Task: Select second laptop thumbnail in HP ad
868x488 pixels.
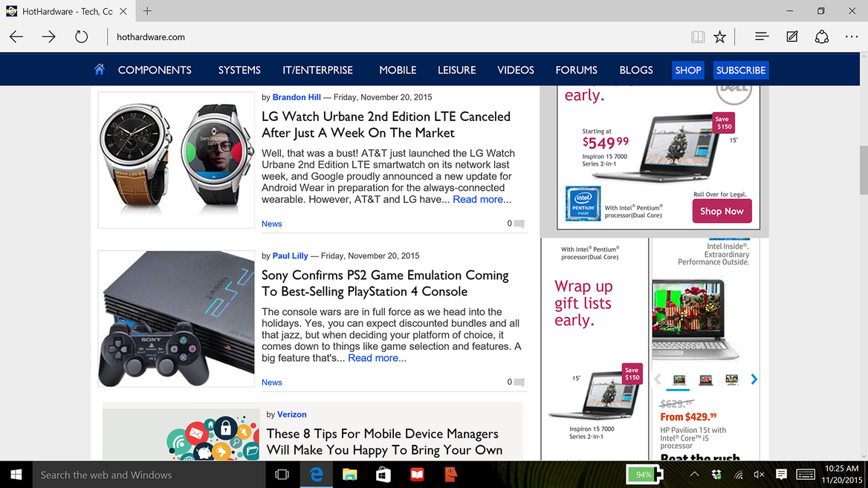Action: pyautogui.click(x=705, y=380)
